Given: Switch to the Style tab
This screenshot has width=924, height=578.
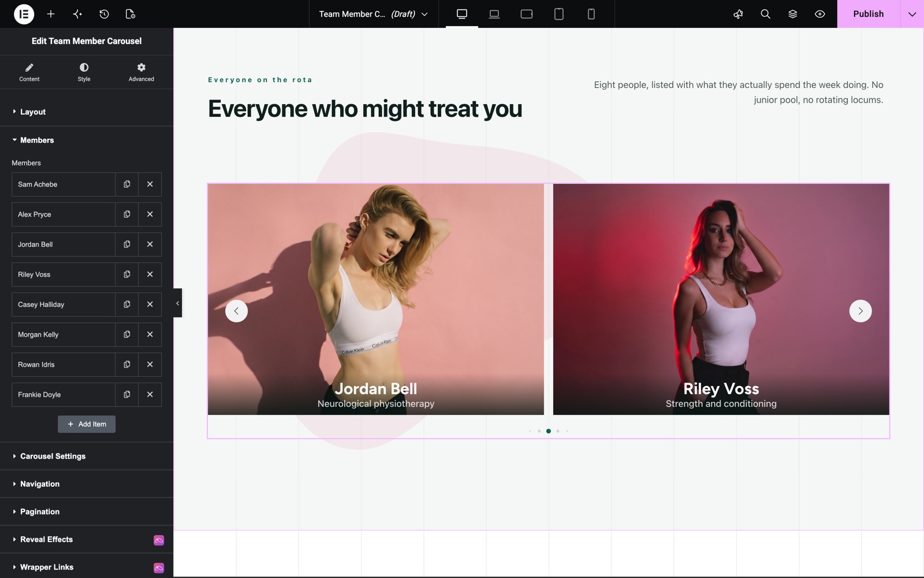Looking at the screenshot, I should click(x=84, y=72).
